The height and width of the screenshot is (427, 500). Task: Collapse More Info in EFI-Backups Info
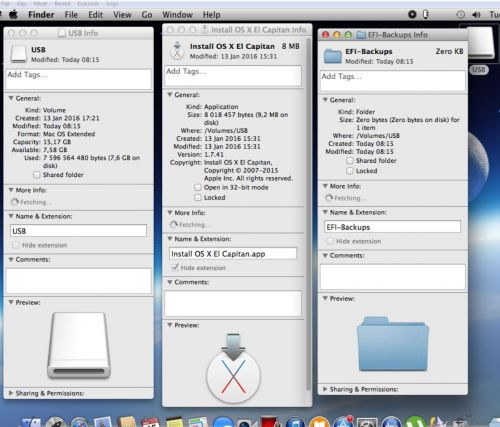click(x=325, y=186)
